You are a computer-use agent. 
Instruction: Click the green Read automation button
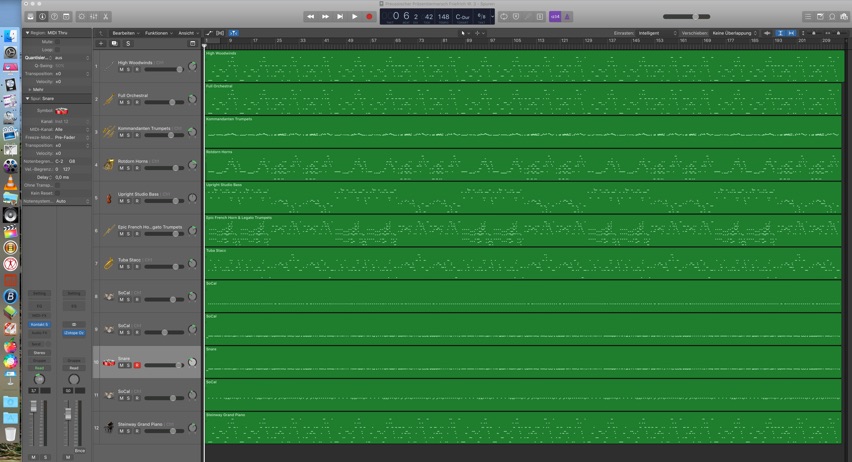[39, 368]
